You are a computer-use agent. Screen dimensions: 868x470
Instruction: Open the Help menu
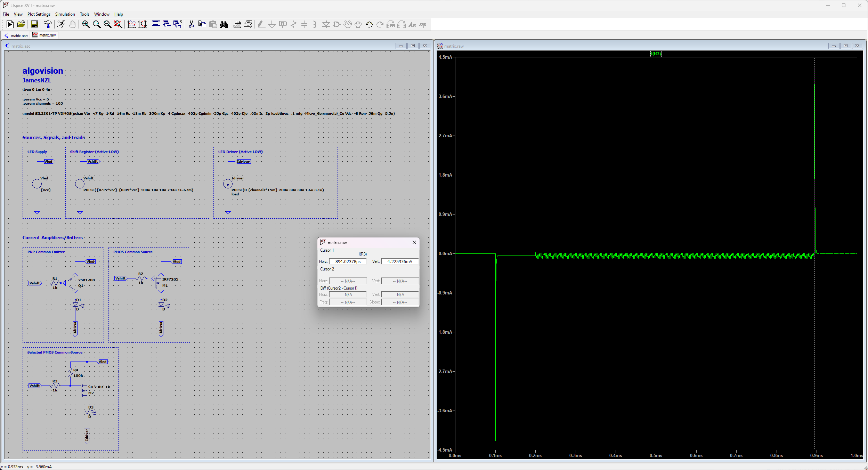click(119, 14)
